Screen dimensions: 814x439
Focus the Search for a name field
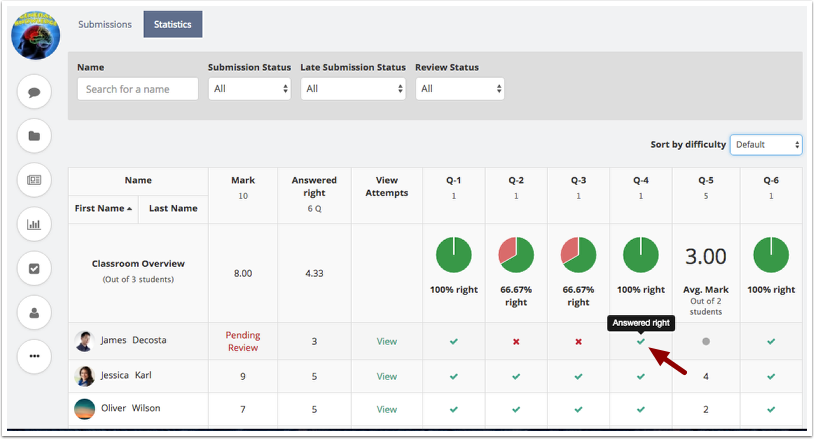click(138, 89)
